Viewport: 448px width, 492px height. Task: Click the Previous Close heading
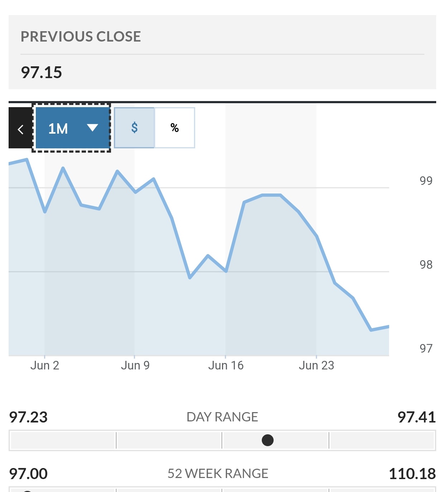[81, 37]
